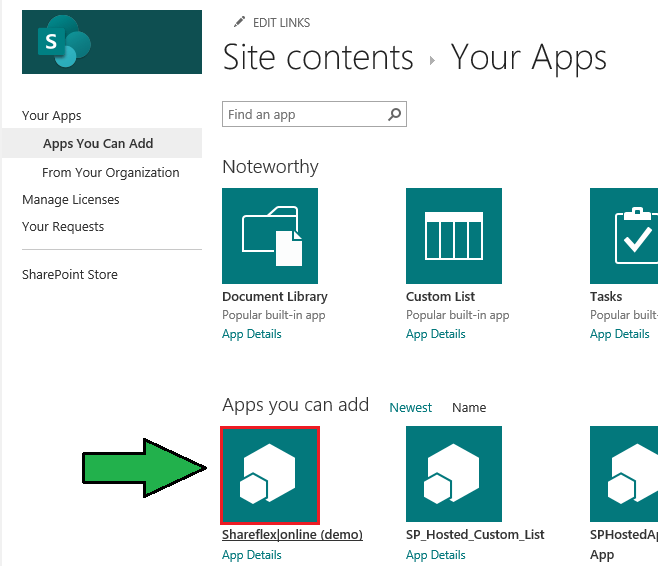Viewport: 658px width, 566px height.
Task: Open Your Requests page
Action: pyautogui.click(x=63, y=227)
